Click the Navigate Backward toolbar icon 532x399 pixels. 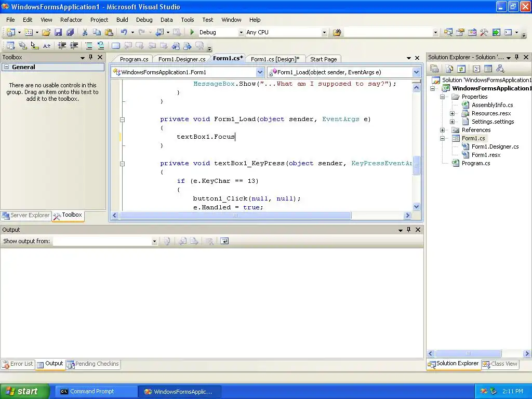159,32
